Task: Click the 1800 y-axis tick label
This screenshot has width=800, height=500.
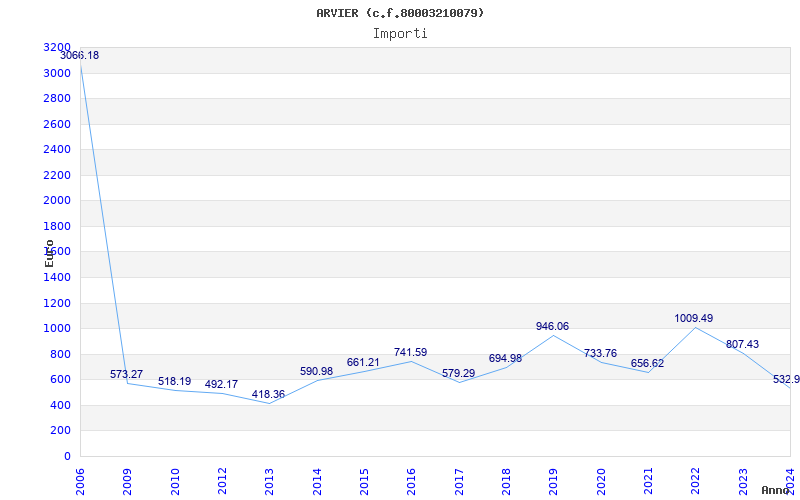Action: pyautogui.click(x=57, y=227)
